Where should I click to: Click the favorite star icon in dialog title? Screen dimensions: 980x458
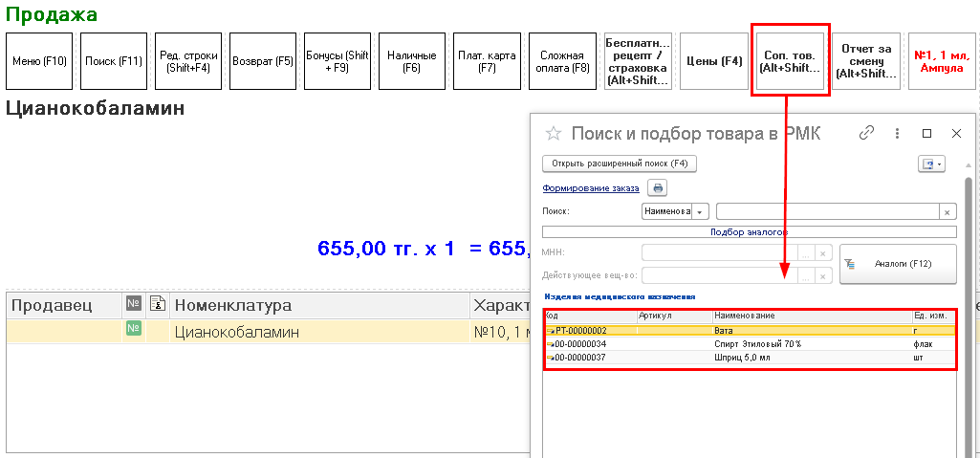point(553,134)
